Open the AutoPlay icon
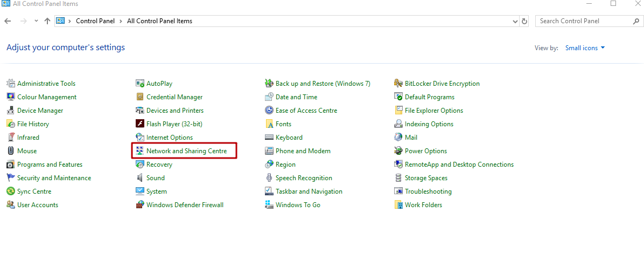 [x=140, y=84]
